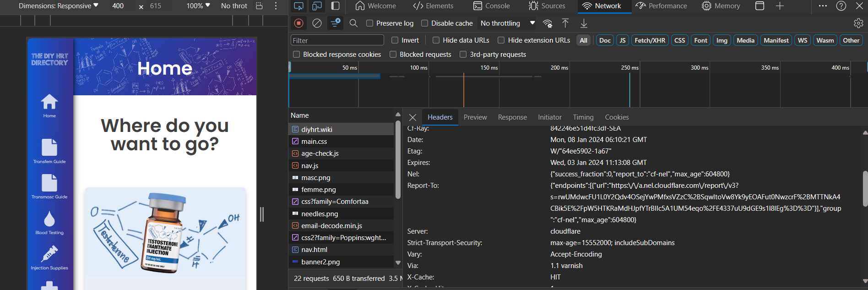The width and height of the screenshot is (868, 290).
Task: Click the testosterone vial image card
Action: 165,232
